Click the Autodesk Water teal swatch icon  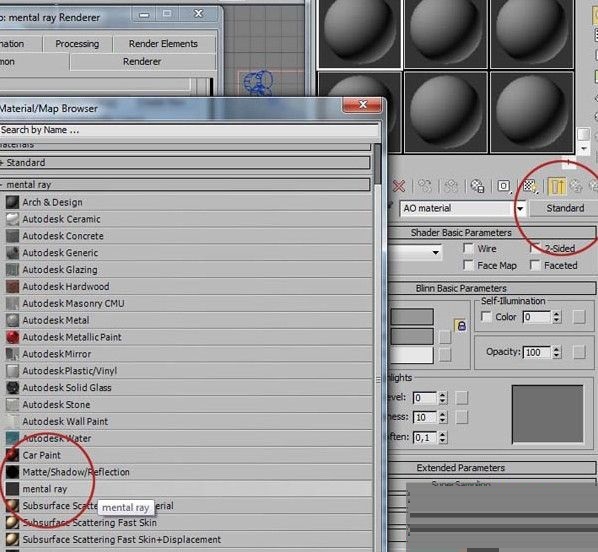pyautogui.click(x=12, y=438)
